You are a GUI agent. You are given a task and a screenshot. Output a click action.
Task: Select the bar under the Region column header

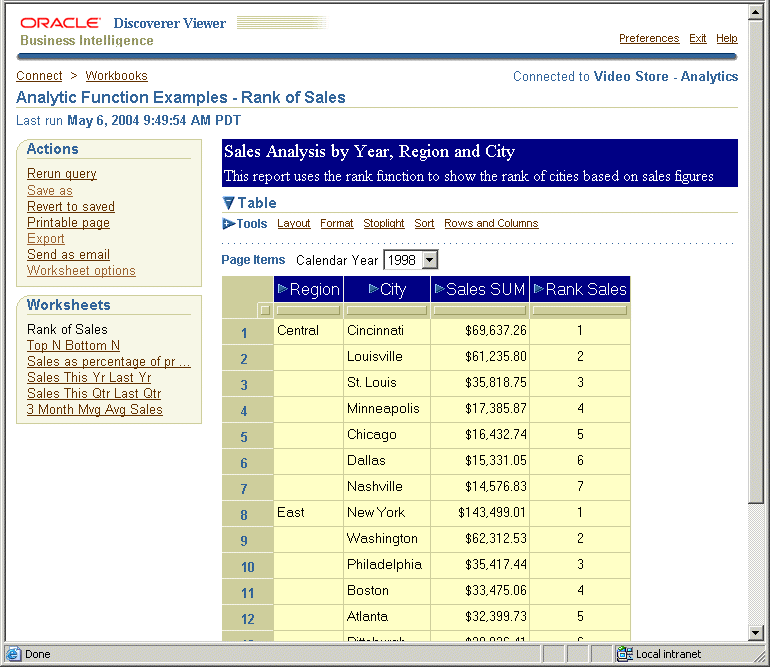308,310
